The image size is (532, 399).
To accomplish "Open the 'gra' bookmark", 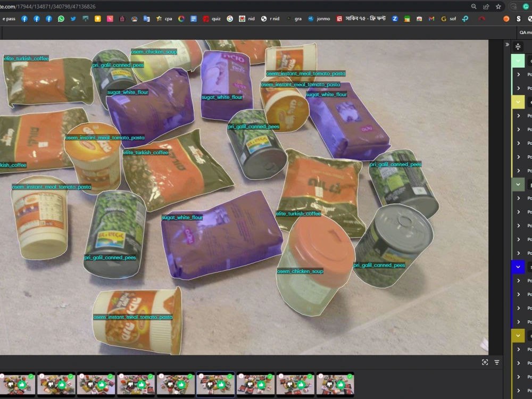I will pyautogui.click(x=294, y=19).
